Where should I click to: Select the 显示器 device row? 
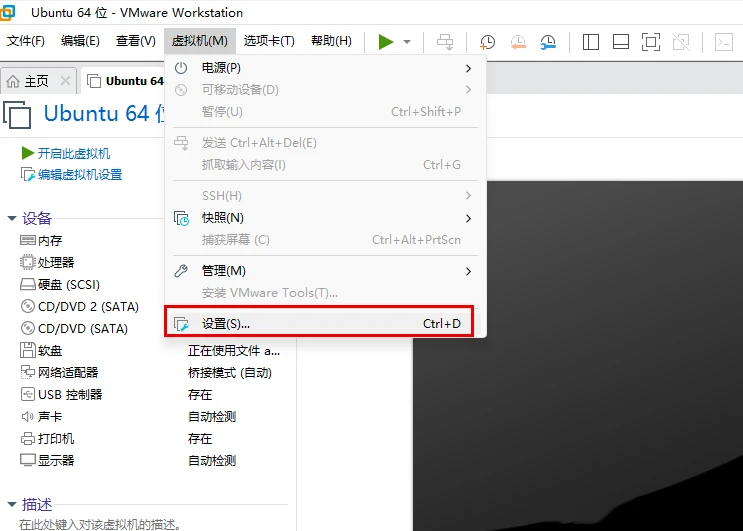pyautogui.click(x=47, y=460)
